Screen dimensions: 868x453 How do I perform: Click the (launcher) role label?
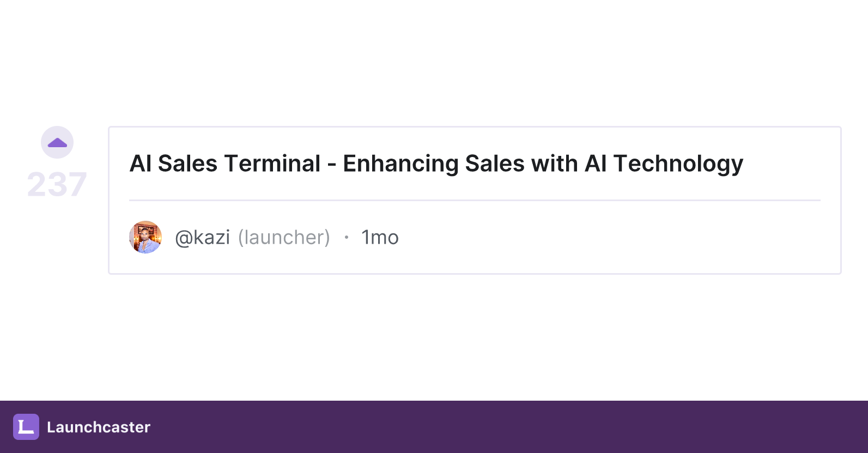tap(284, 238)
